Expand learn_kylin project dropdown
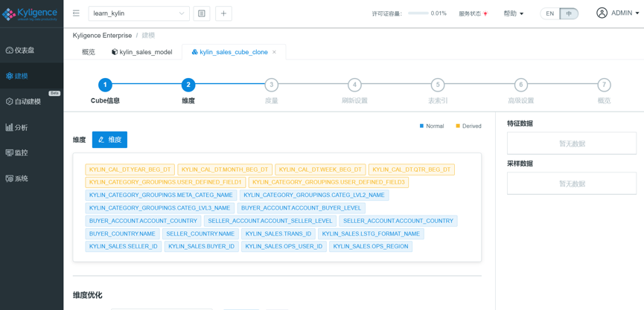Screen dimensions: 644x310 (x=138, y=13)
